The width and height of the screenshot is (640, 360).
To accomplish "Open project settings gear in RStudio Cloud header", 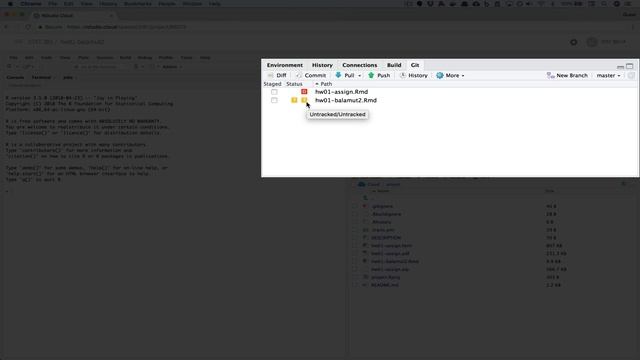I will pos(573,42).
